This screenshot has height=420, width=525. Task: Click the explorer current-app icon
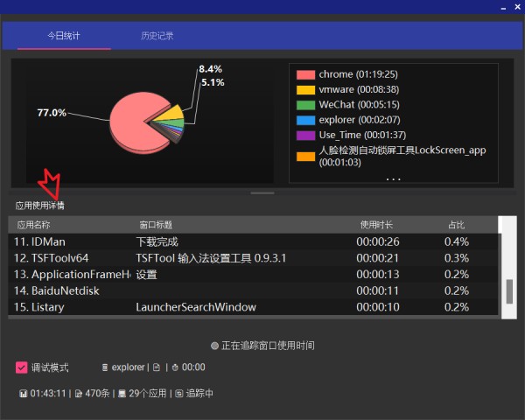click(x=105, y=368)
